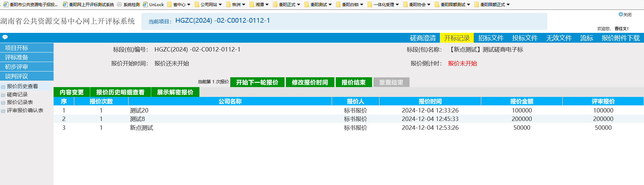Expand the 省中心 bookmark folder
The width and height of the screenshot is (644, 185).
[x=179, y=4]
